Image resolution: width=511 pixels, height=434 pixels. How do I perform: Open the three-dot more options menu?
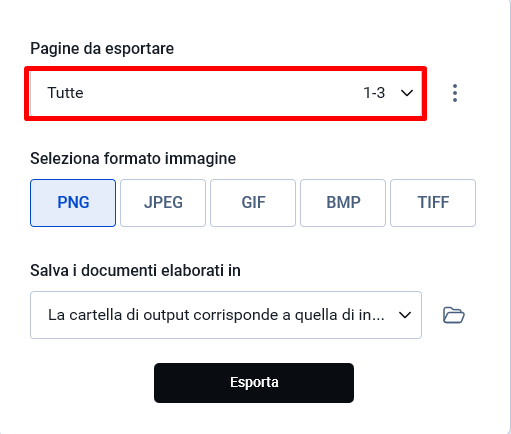coord(455,93)
